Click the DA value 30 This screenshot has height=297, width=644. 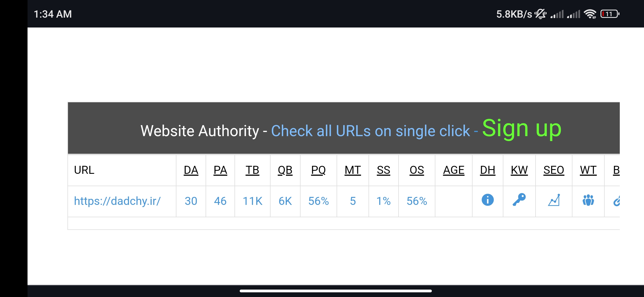pos(191,201)
